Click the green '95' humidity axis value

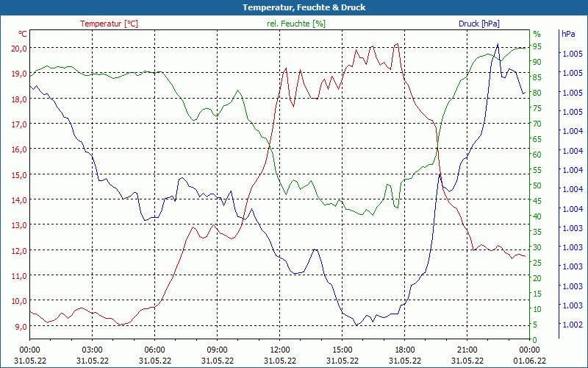click(537, 46)
